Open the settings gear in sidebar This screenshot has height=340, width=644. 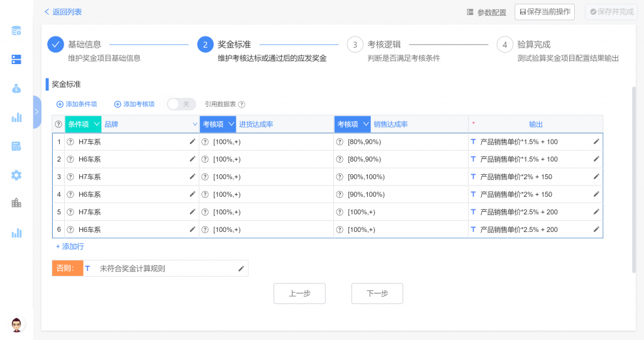[x=16, y=175]
